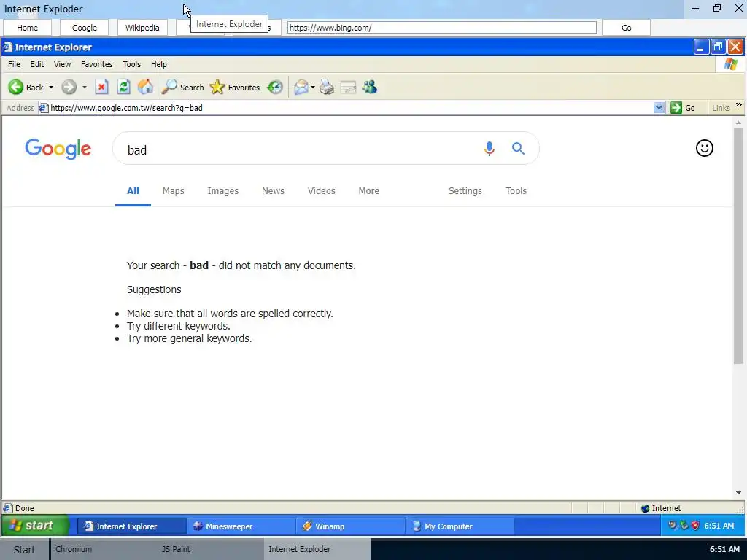This screenshot has height=560, width=747.
Task: Select Internet Exploder in outer taskbar
Action: tap(317, 549)
